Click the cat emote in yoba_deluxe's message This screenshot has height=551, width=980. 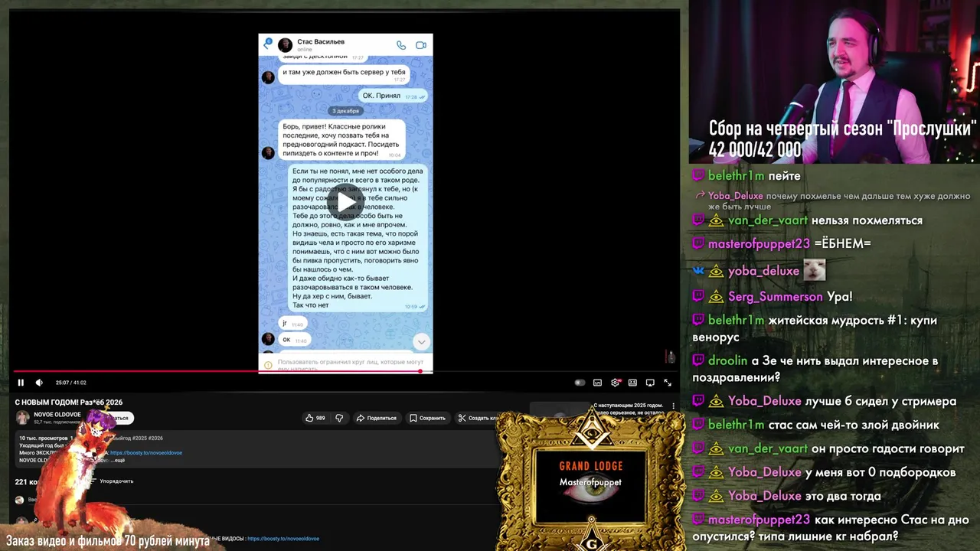814,269
